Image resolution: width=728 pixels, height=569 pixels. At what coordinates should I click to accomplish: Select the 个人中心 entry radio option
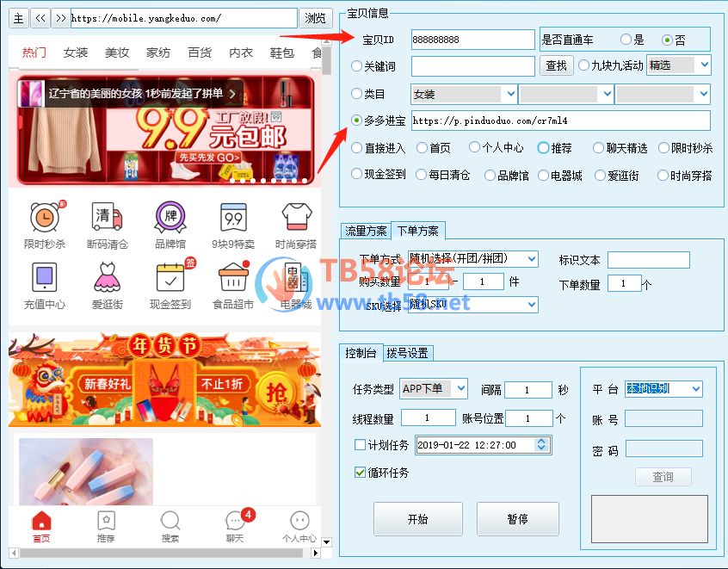(474, 148)
